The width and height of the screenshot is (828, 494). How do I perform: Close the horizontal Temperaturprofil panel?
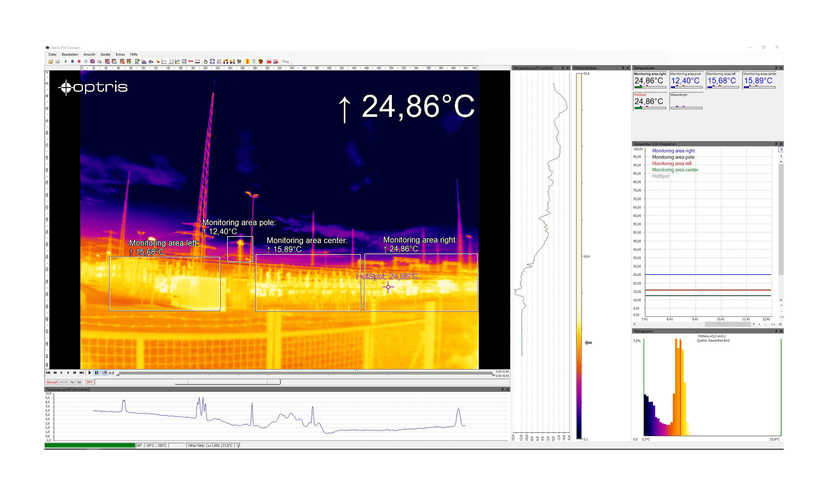(507, 390)
